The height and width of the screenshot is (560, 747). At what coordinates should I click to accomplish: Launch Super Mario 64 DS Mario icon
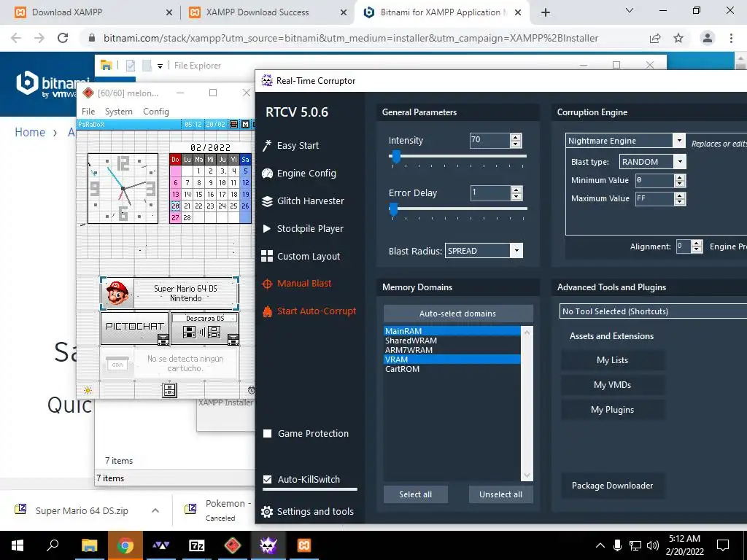pos(117,293)
